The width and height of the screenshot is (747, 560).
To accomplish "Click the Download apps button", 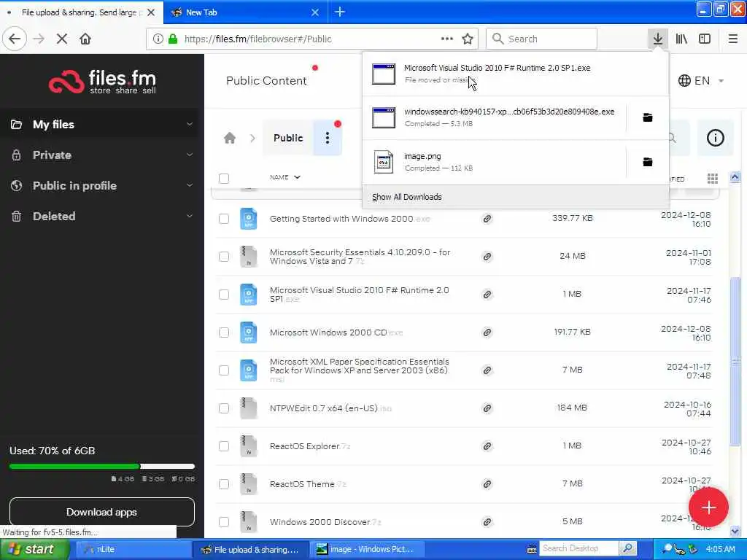I will pos(102,512).
